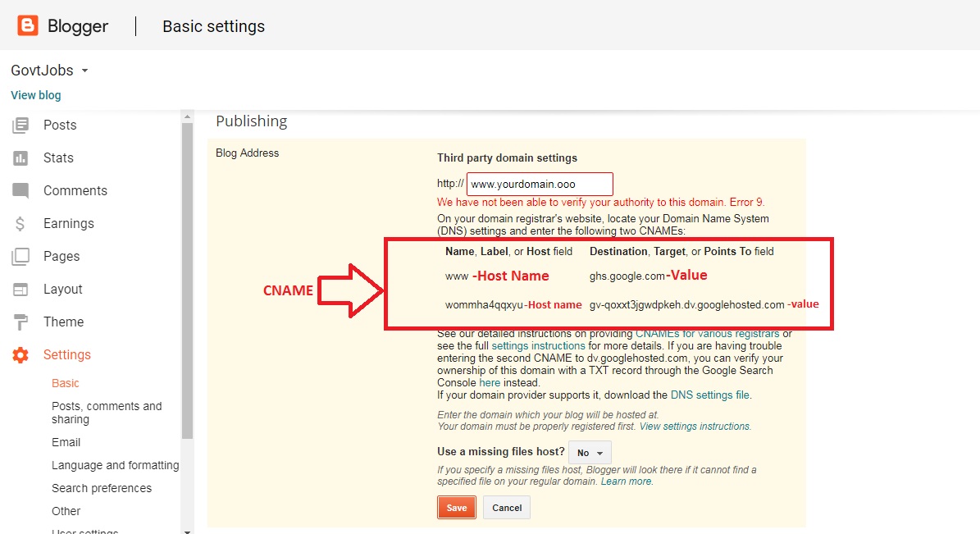
Task: Open the settings instructions link
Action: 538,346
